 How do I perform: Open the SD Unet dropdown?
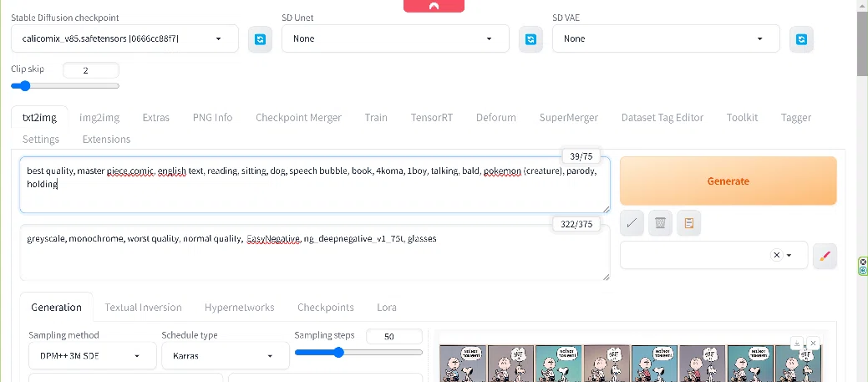pos(395,38)
